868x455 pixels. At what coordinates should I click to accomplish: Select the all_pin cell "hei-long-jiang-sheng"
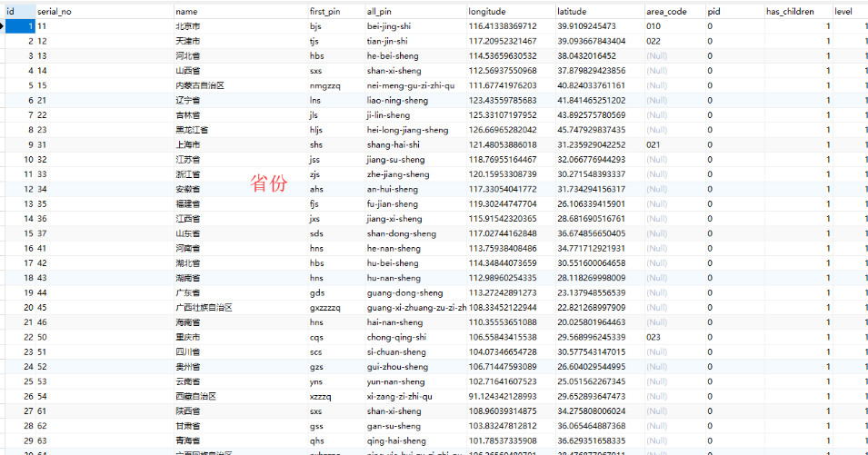coord(407,130)
